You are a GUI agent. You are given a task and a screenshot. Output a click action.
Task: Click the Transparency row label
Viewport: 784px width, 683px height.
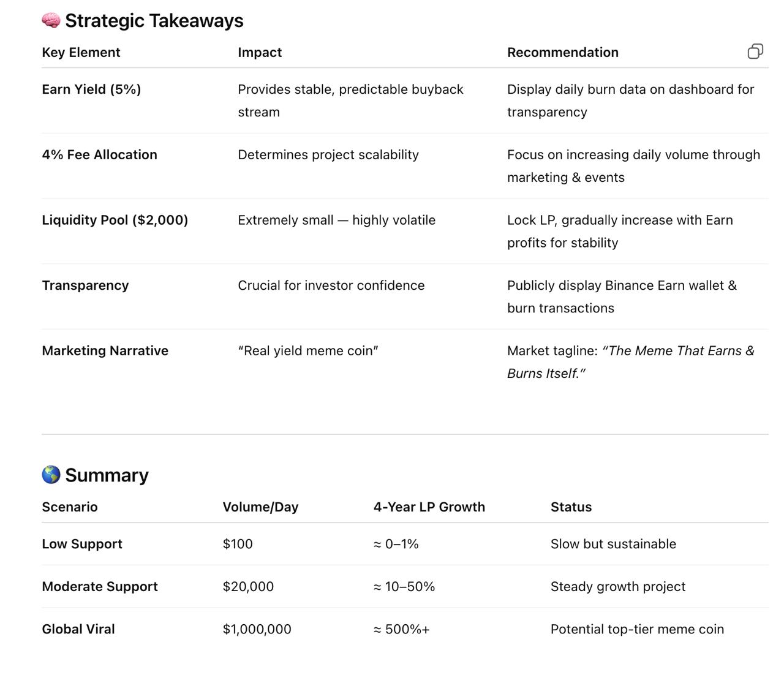coord(85,285)
